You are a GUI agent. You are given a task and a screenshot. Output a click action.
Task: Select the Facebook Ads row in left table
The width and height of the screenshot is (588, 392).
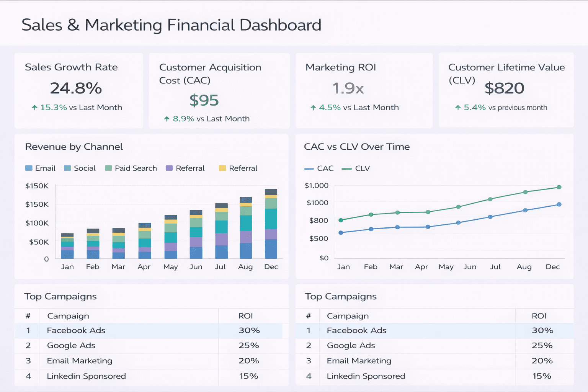point(76,330)
